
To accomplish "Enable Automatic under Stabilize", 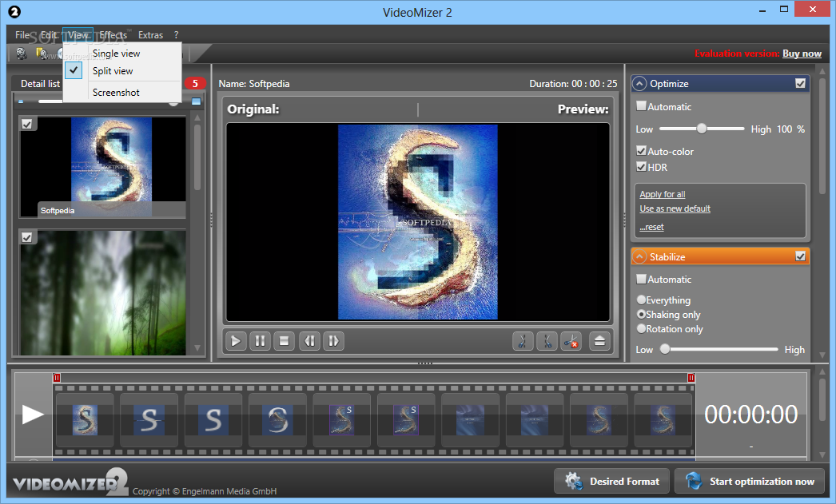I will (642, 279).
